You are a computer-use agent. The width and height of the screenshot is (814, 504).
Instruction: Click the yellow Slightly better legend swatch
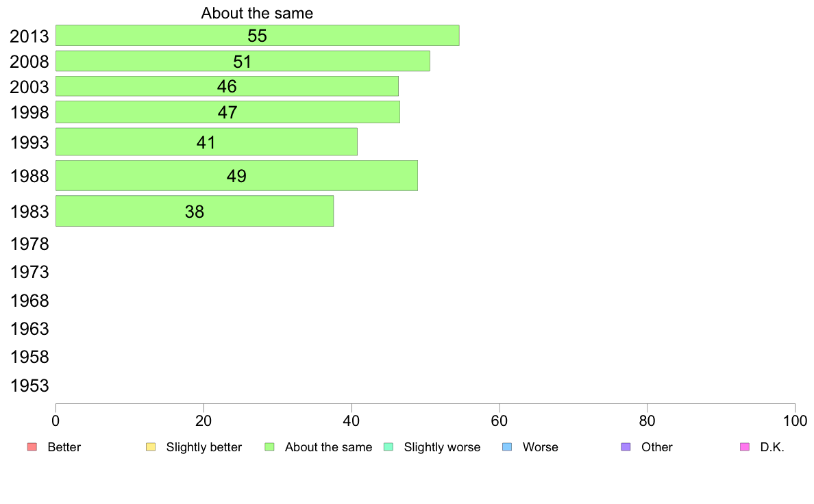151,447
